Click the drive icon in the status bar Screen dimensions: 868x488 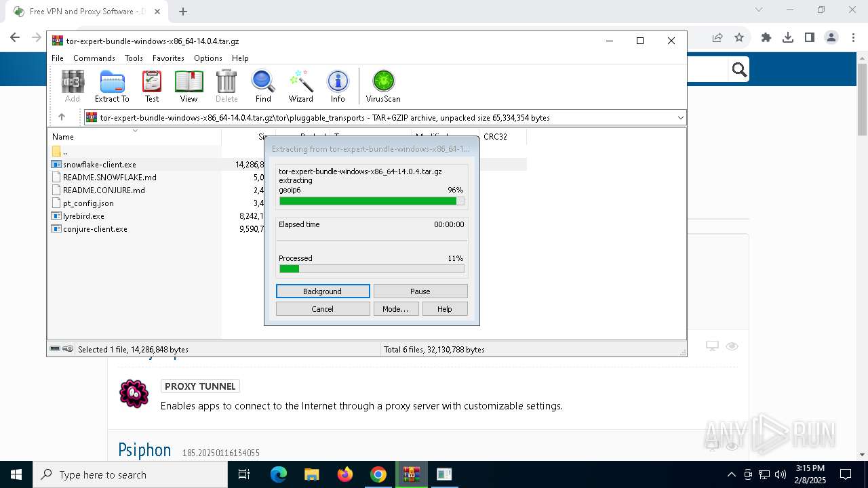(x=56, y=349)
